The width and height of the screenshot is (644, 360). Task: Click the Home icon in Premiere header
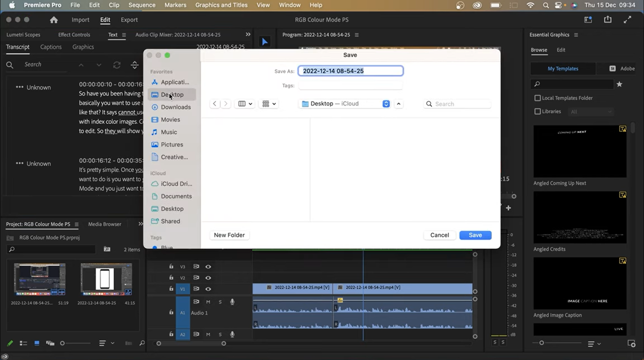pos(54,20)
